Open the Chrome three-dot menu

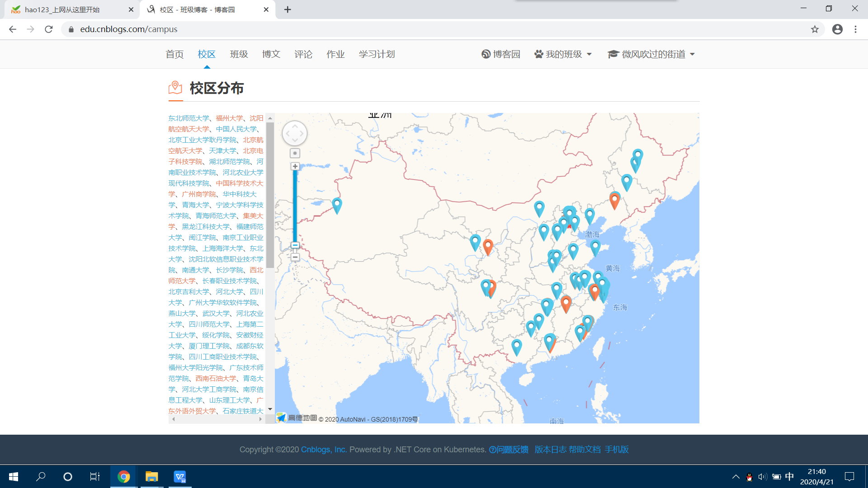pos(855,29)
